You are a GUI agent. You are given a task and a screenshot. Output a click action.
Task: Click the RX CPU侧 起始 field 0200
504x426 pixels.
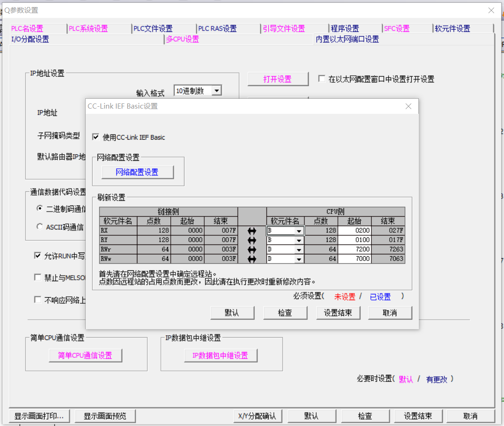(x=354, y=231)
